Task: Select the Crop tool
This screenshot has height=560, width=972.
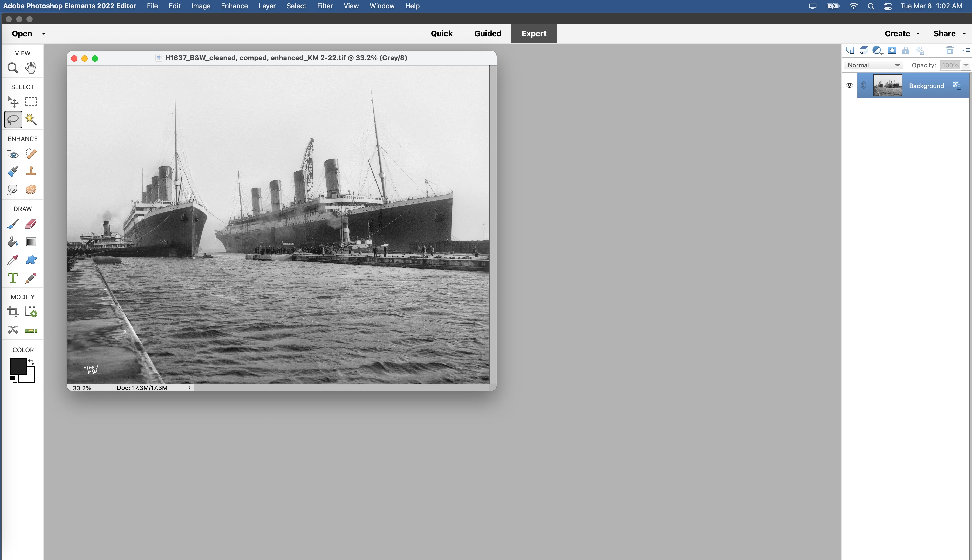Action: tap(13, 312)
